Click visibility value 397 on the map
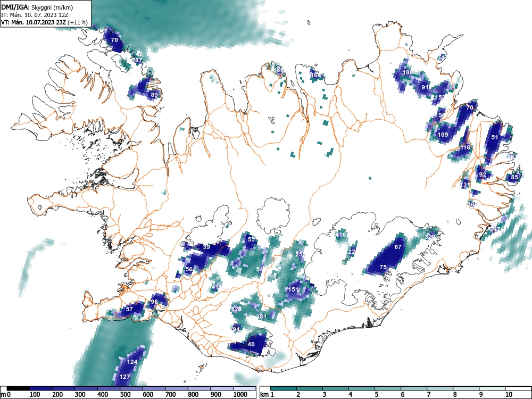 click(495, 229)
